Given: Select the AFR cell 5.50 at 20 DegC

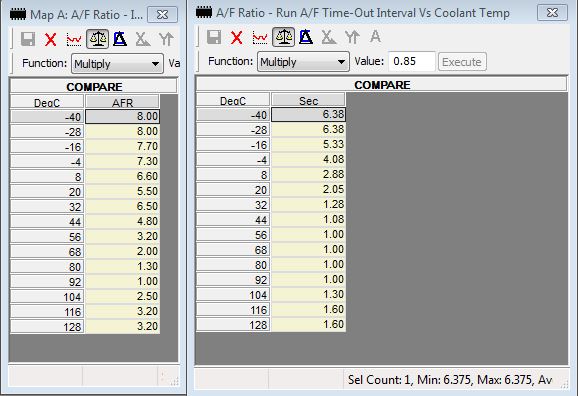Looking at the screenshot, I should coord(122,192).
